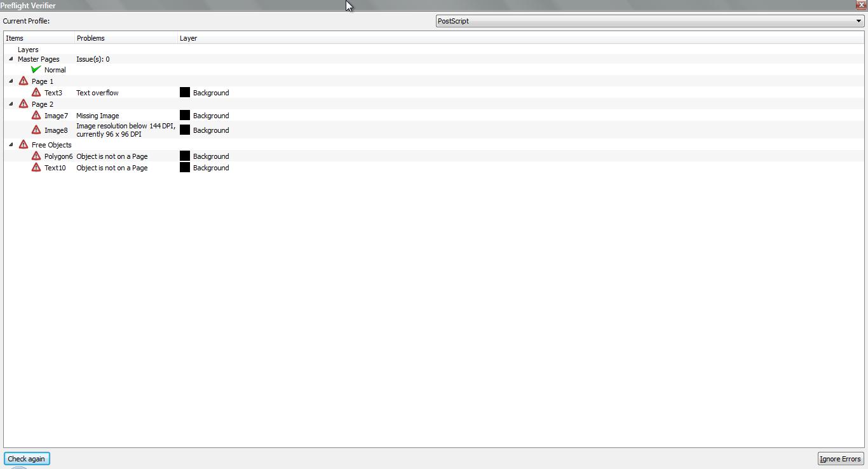Select the Image8 item
The image size is (868, 469).
pos(56,130)
